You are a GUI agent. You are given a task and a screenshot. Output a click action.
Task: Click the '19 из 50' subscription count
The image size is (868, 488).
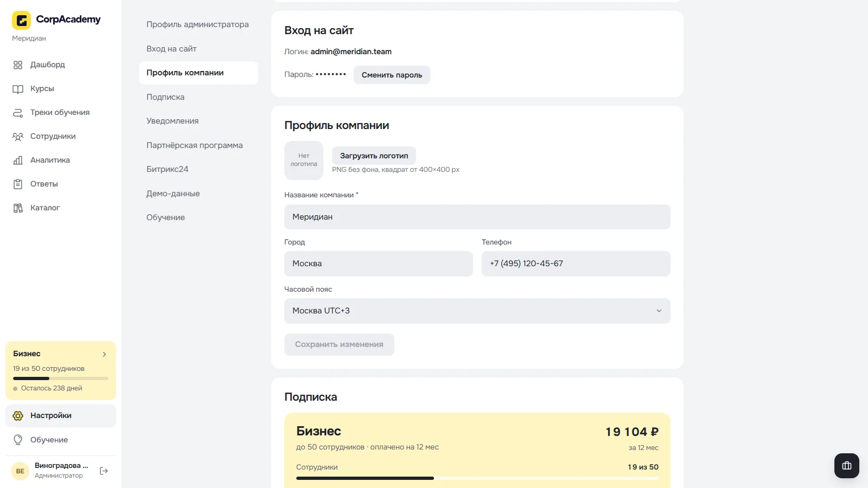643,467
